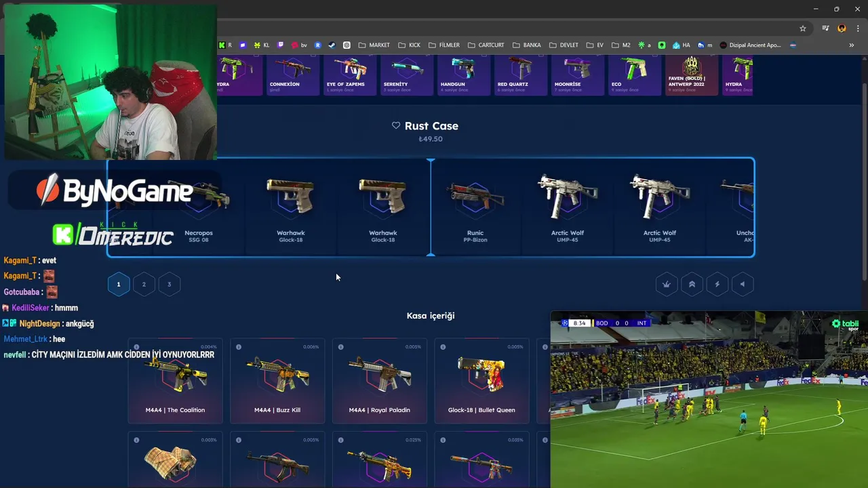The width and height of the screenshot is (868, 488).
Task: Expand hidden bookmarks with double-chevron
Action: pos(851,45)
